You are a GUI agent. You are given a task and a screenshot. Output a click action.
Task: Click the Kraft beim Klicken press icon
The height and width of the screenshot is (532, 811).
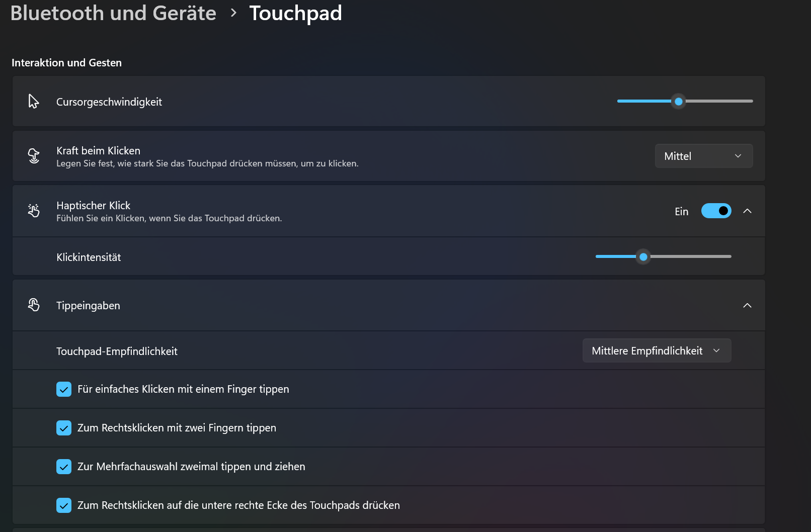coord(34,156)
